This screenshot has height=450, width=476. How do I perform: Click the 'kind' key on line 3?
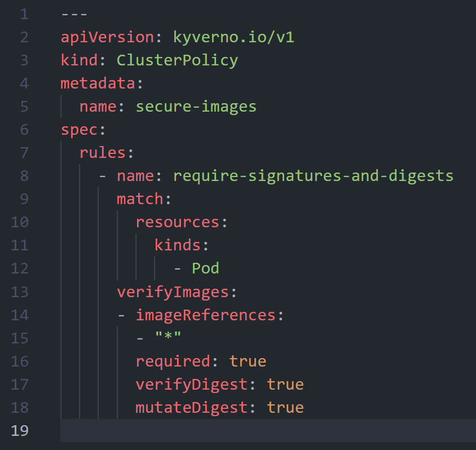(x=79, y=60)
